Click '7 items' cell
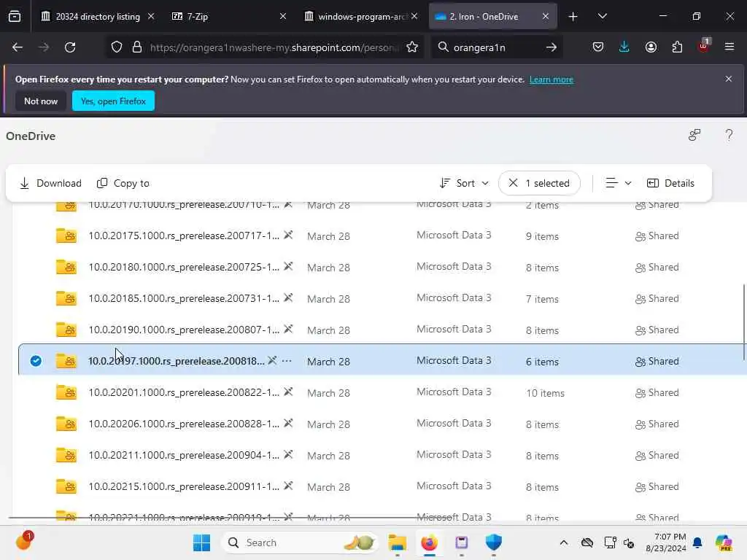 [x=542, y=299]
